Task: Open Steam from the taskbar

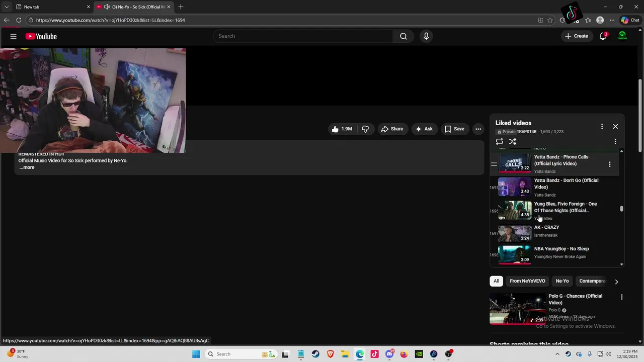Action: tap(315, 354)
